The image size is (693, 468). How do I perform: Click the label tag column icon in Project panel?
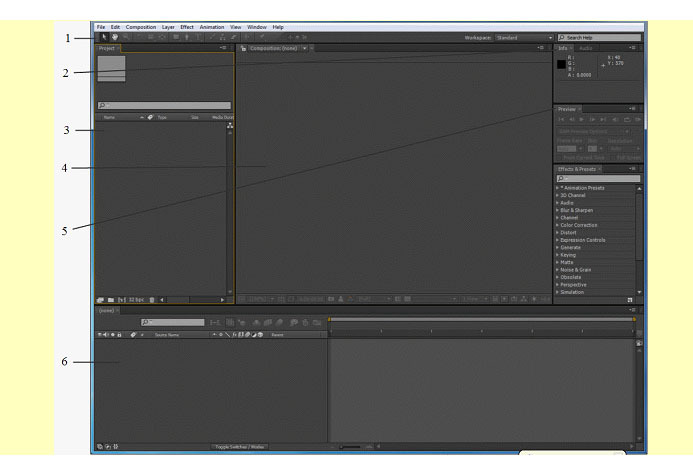pos(150,117)
